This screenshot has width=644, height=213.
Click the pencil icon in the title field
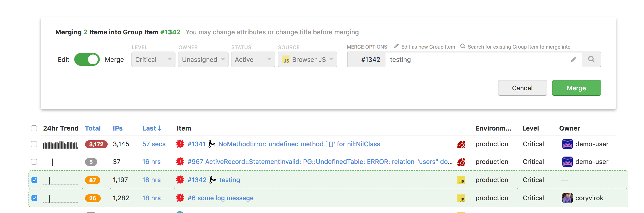pyautogui.click(x=573, y=59)
